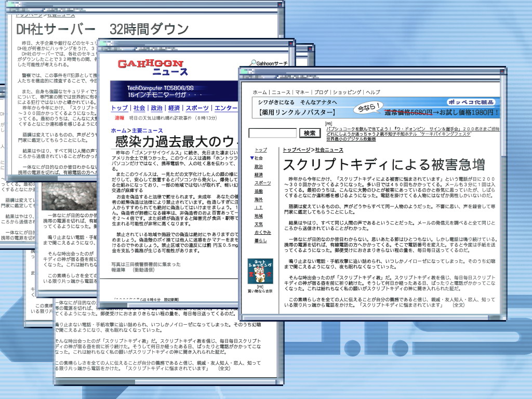
Task: Click the 検索 search button
Action: pyautogui.click(x=310, y=133)
